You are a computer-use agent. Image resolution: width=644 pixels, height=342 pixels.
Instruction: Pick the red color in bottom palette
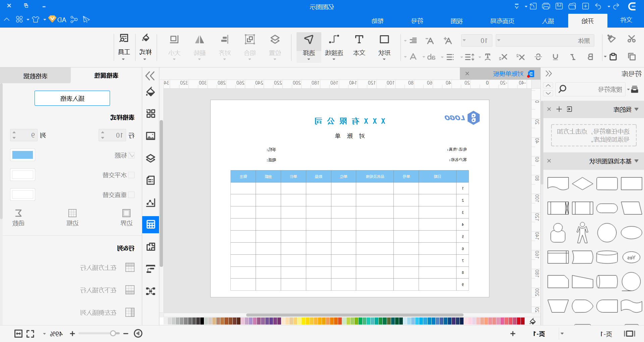pyautogui.click(x=523, y=321)
